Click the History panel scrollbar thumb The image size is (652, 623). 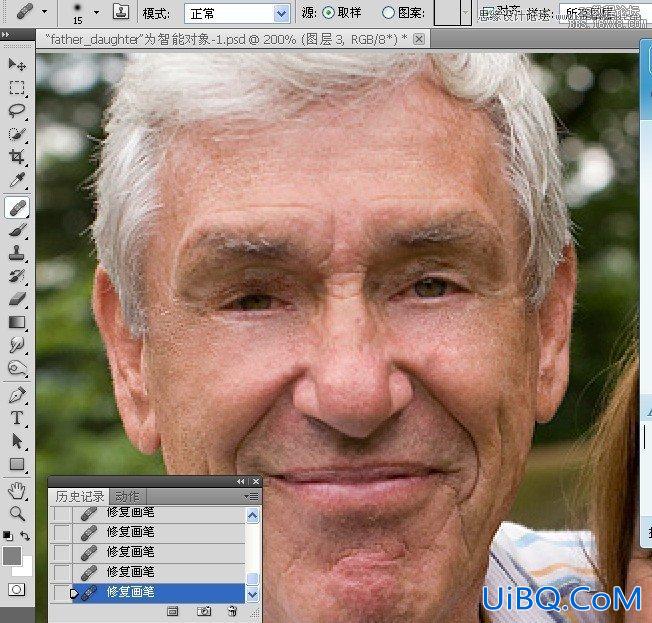click(252, 578)
